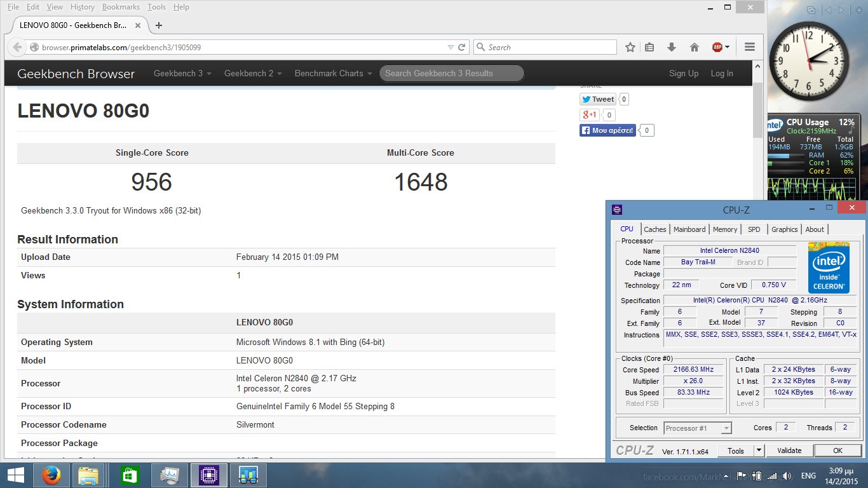
Task: Go back with Firefox back arrow
Action: coord(17,47)
